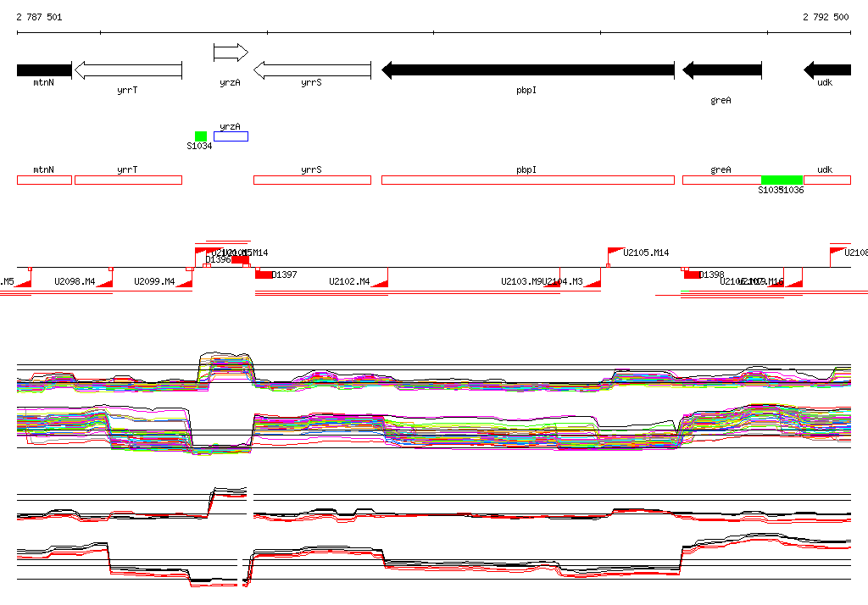
Task: Click the red outlined mtnN box
Action: pos(44,180)
